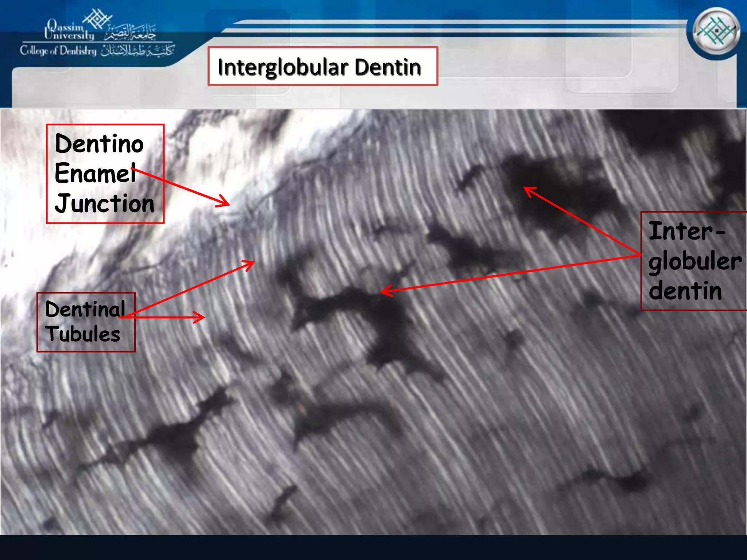Click the dark footer bar below the micrograph
747x560 pixels.
[373, 548]
